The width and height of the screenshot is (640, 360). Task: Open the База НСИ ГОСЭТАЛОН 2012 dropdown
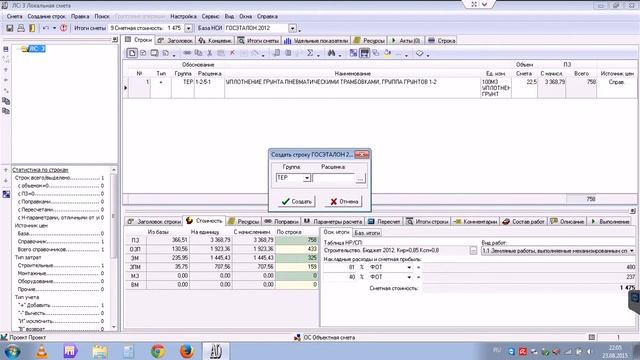[293, 28]
